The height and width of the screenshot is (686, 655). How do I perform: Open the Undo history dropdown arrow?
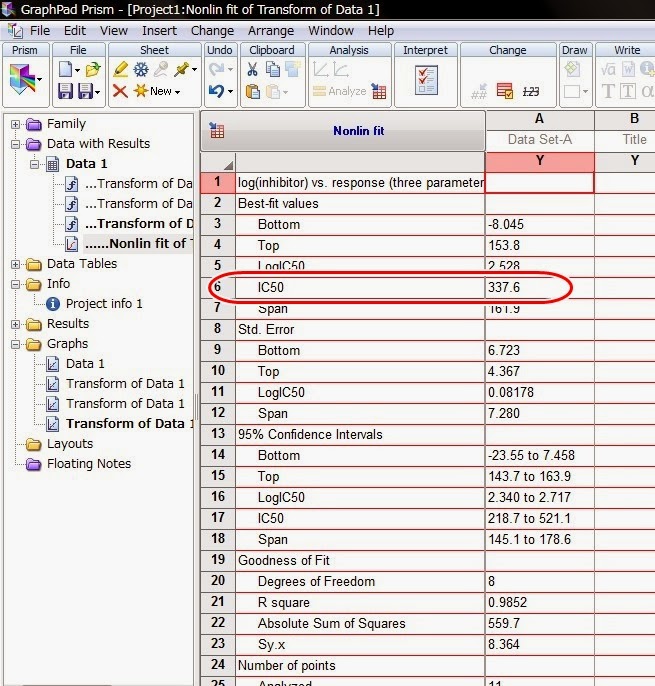(x=231, y=92)
